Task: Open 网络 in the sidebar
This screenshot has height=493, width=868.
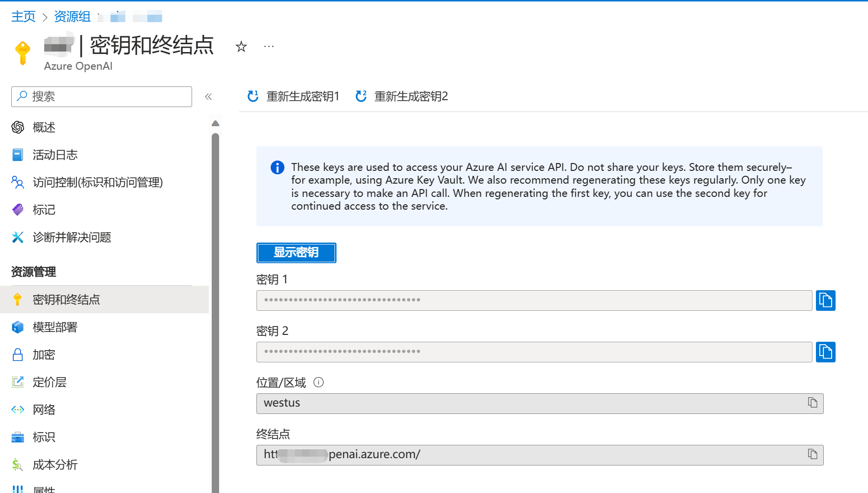Action: pyautogui.click(x=104, y=410)
